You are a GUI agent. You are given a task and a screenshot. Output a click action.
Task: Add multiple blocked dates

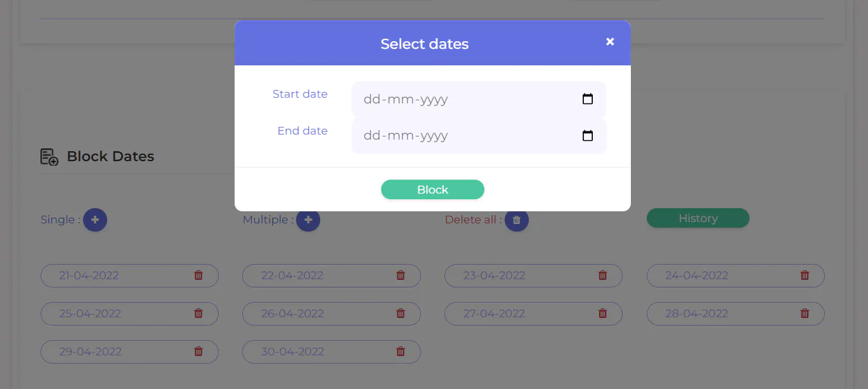(x=308, y=220)
